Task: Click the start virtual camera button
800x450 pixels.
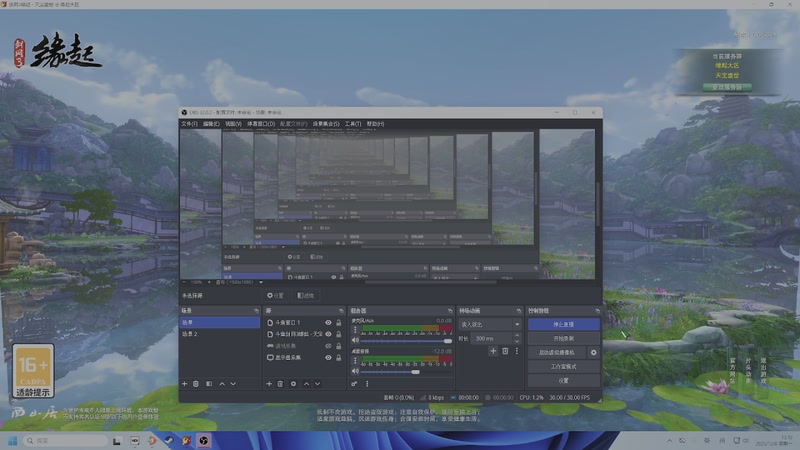Action: (557, 353)
